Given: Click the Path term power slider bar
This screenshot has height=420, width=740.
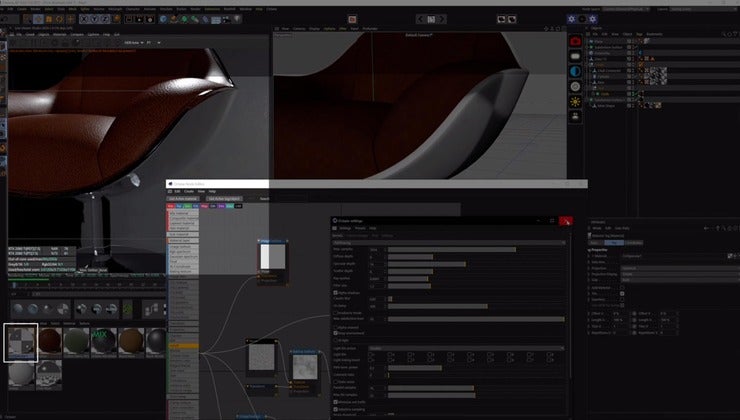Looking at the screenshot, I should coord(476,368).
